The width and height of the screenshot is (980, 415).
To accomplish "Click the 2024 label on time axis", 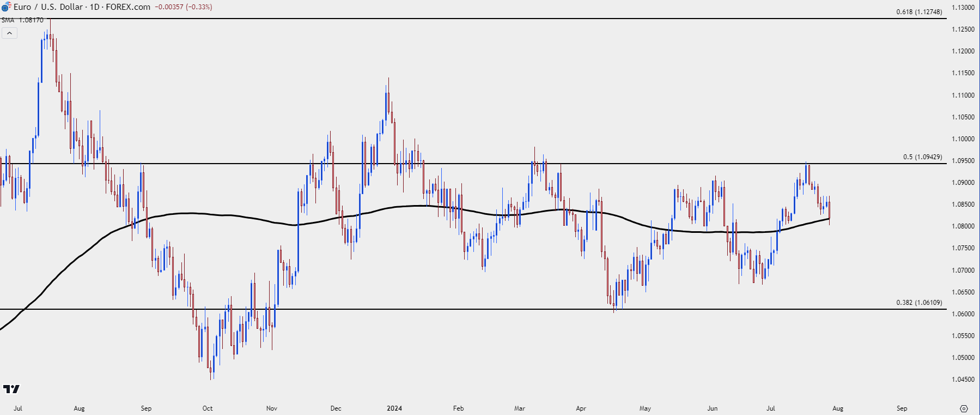I will coord(394,408).
